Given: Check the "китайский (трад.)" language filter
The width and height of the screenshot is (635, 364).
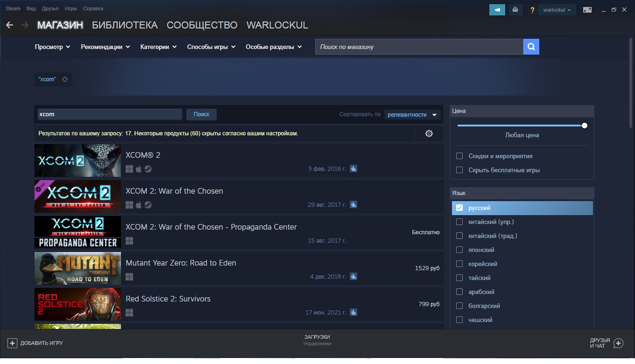Looking at the screenshot, I should (459, 236).
